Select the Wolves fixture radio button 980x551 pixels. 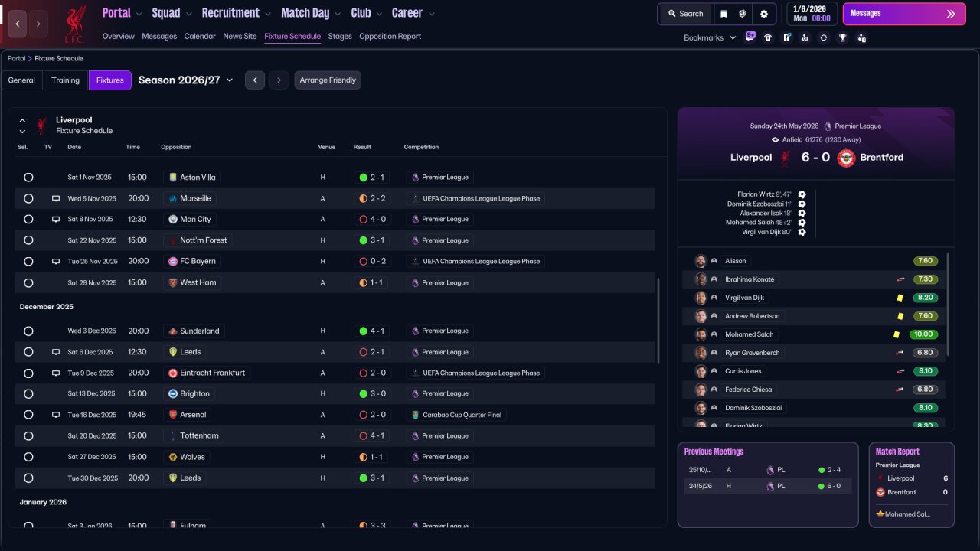click(28, 457)
